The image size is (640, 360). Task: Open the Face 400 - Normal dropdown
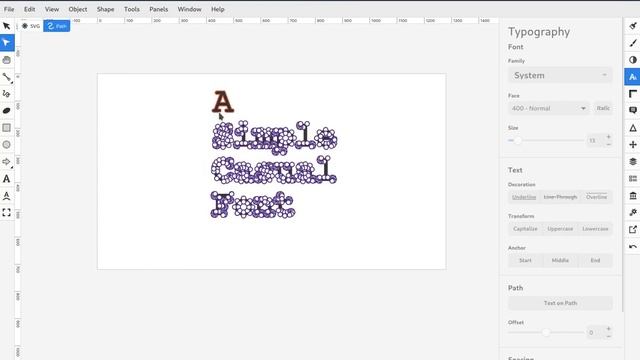pyautogui.click(x=549, y=108)
